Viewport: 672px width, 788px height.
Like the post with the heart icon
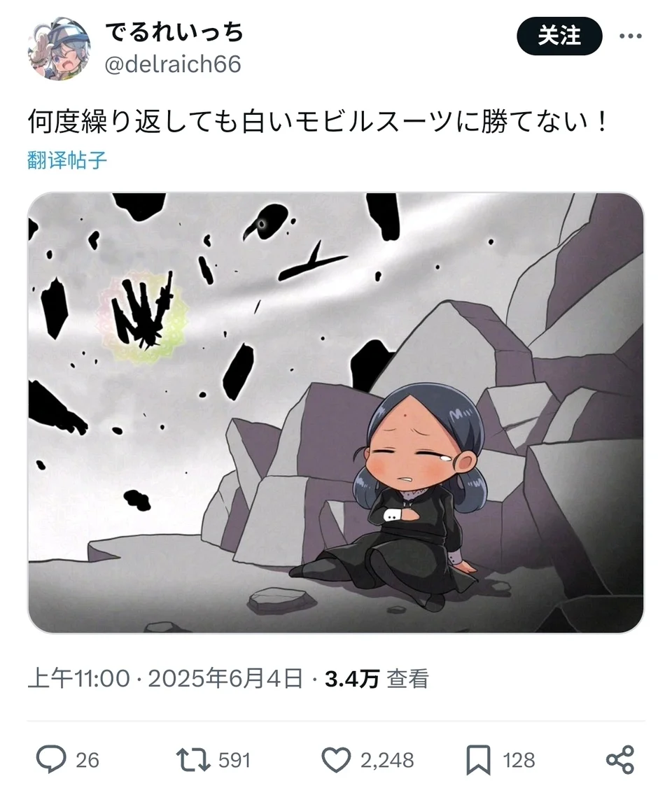(336, 760)
